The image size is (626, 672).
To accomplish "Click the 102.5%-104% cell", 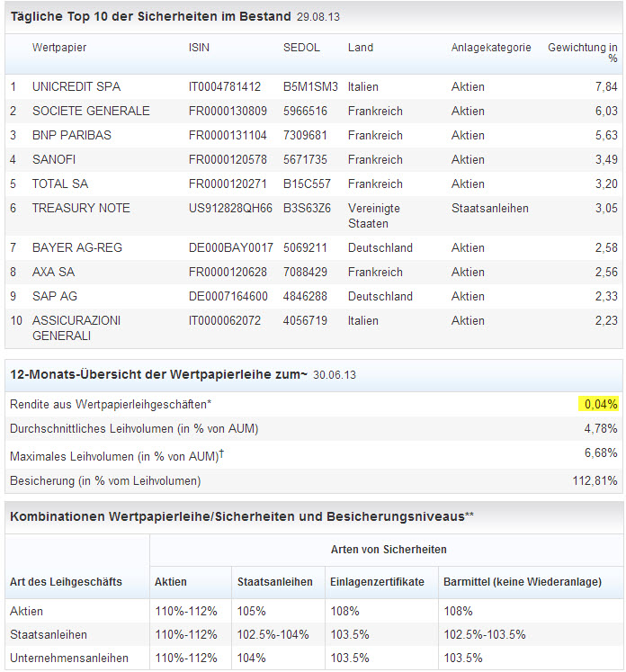I will click(x=273, y=635).
